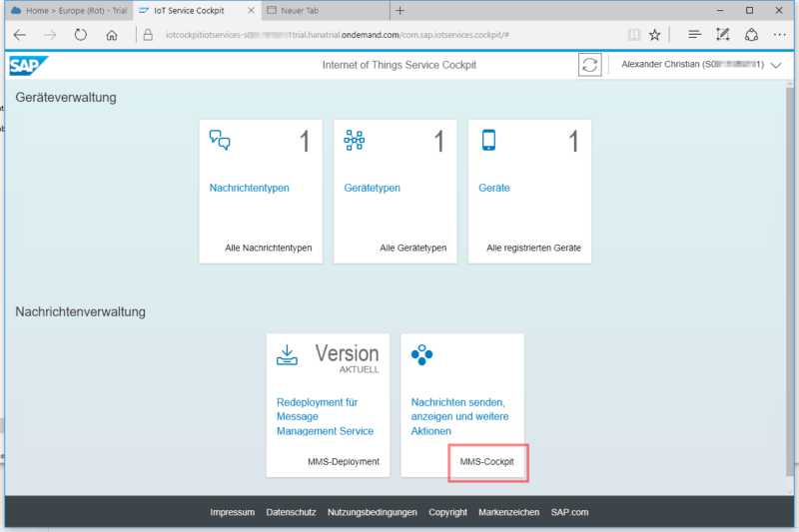The height and width of the screenshot is (532, 799).
Task: Open reading view book icon
Action: point(634,35)
